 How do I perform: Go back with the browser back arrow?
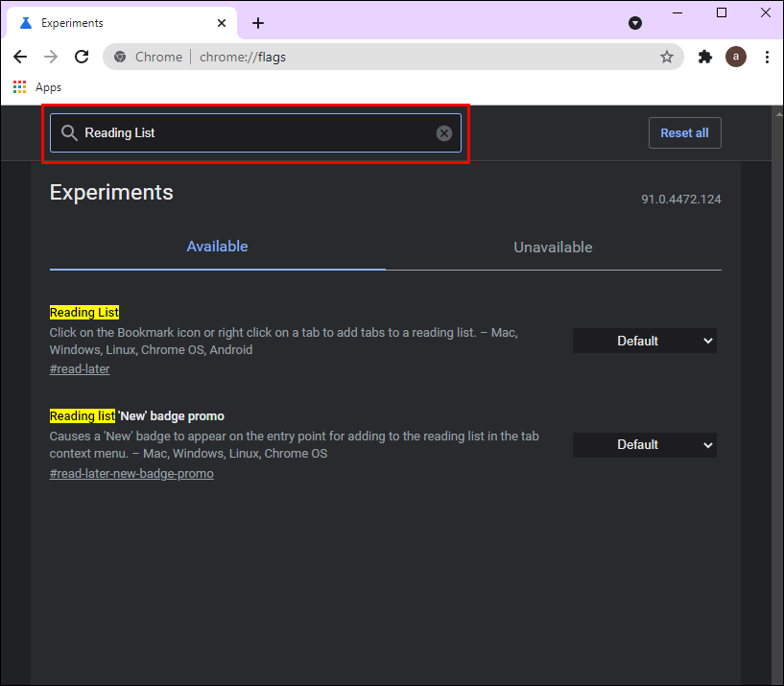[20, 57]
